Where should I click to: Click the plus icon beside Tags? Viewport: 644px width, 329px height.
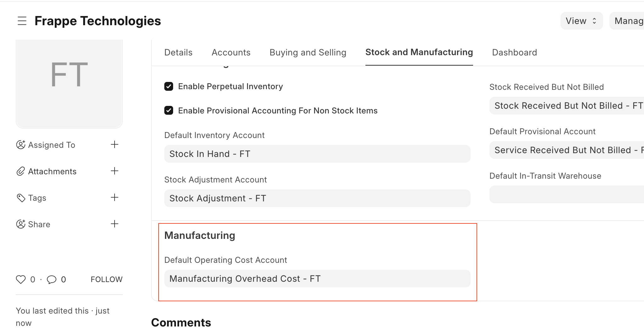pos(115,198)
